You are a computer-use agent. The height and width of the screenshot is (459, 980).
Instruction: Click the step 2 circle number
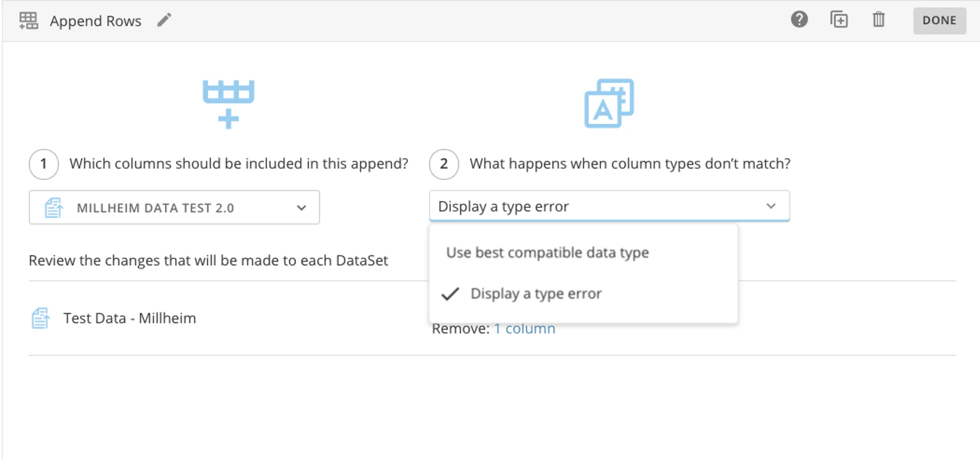[x=444, y=164]
